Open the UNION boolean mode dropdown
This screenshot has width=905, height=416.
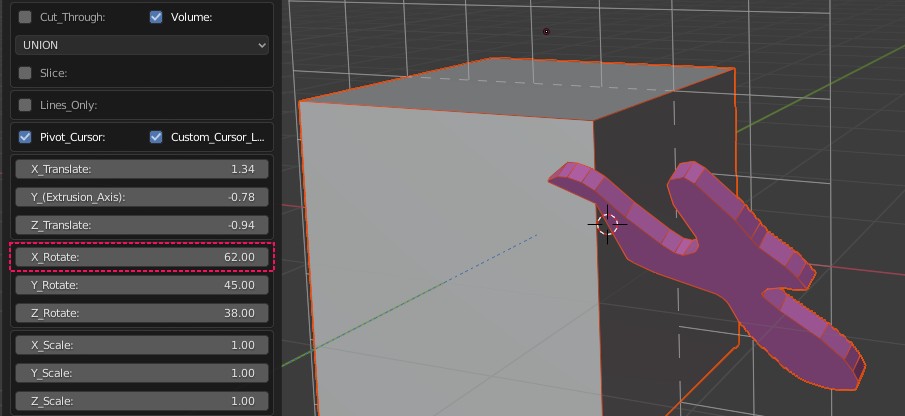click(142, 45)
